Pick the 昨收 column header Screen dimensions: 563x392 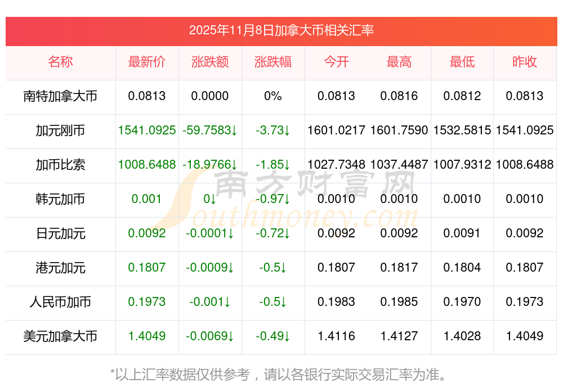tap(525, 62)
